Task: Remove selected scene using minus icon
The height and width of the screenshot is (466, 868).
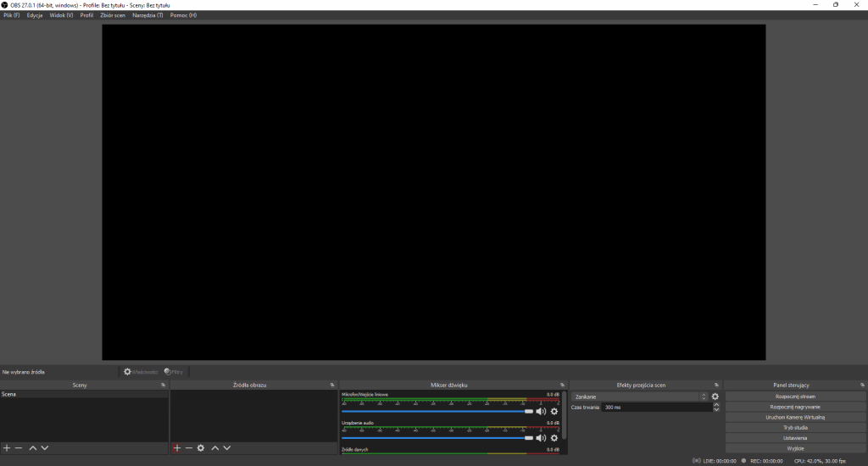Action: coord(19,447)
